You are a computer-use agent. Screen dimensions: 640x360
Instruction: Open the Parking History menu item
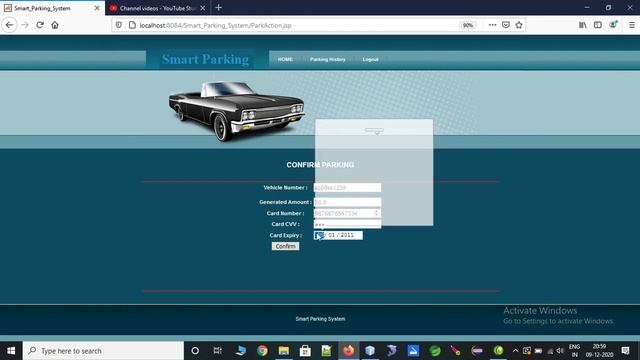(x=327, y=59)
